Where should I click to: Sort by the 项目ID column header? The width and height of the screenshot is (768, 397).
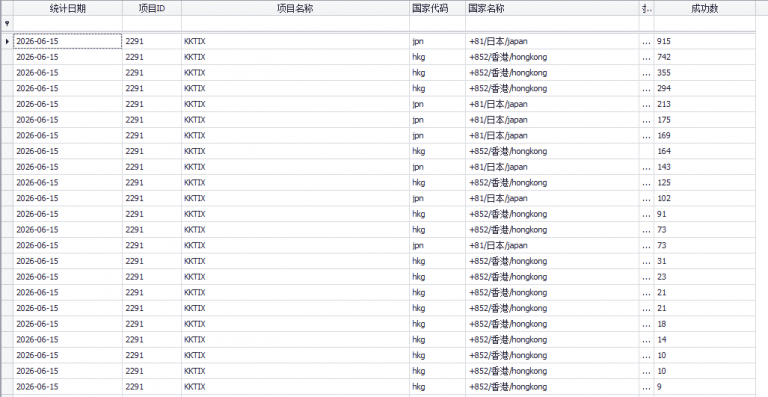point(152,8)
